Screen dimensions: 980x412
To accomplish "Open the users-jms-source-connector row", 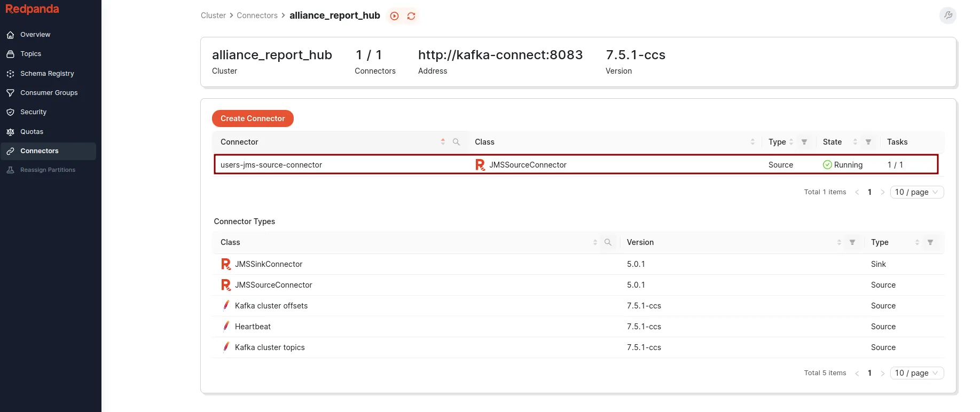I will (x=271, y=165).
